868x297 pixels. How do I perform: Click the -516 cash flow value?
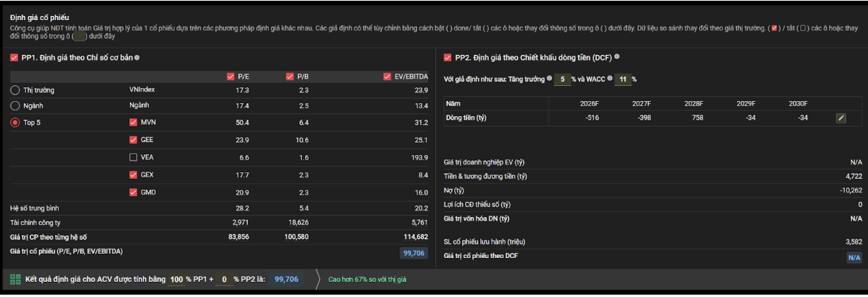coord(591,118)
